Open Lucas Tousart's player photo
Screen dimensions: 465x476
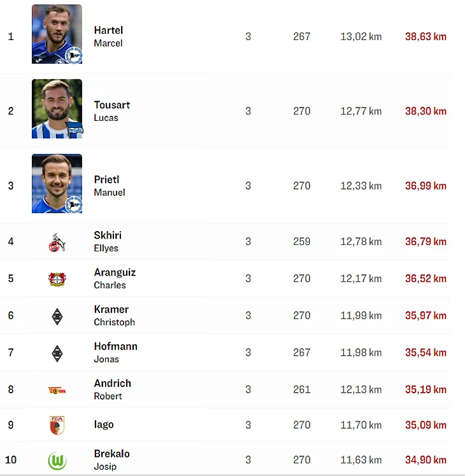[x=57, y=109]
